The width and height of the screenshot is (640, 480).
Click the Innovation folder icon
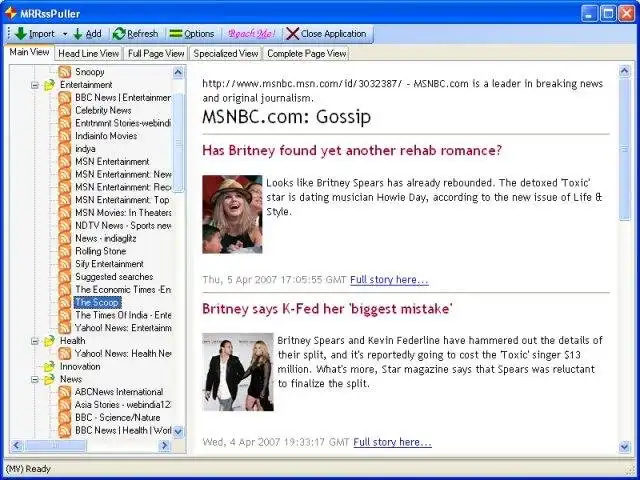tap(49, 366)
